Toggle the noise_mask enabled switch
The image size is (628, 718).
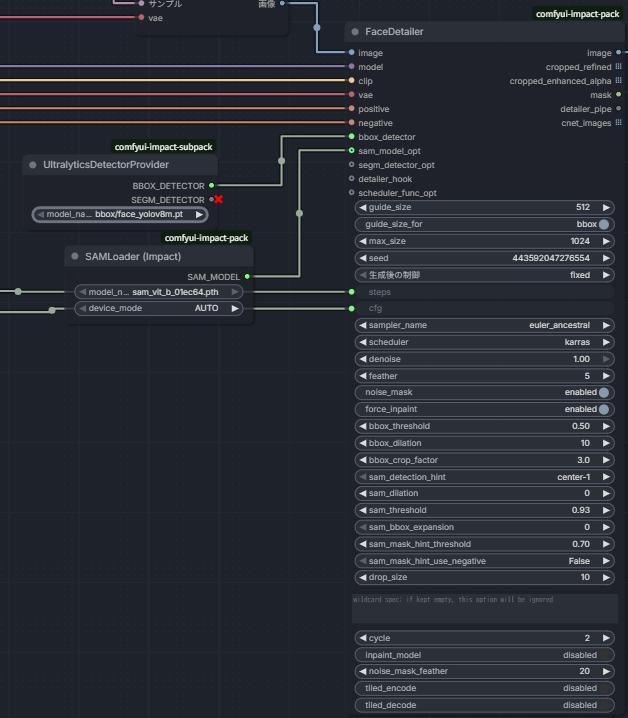604,393
